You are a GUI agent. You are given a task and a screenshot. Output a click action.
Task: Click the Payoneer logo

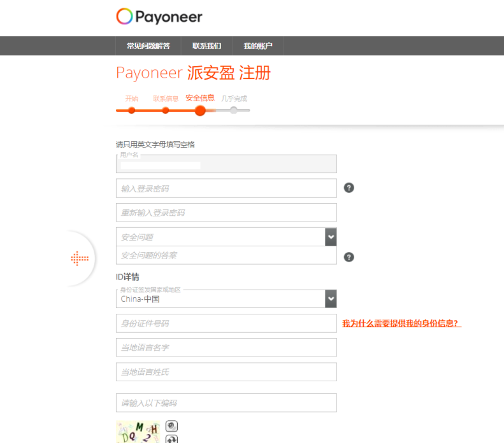pyautogui.click(x=159, y=17)
